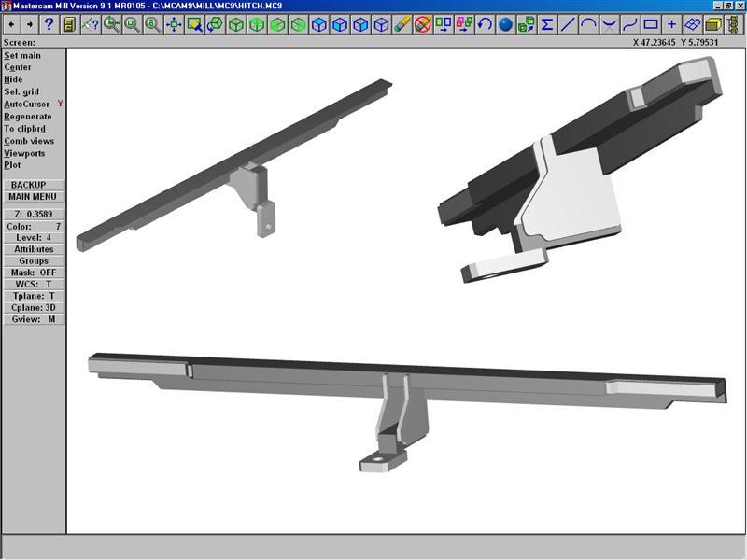
Task: Open the Level selection button
Action: coord(34,238)
